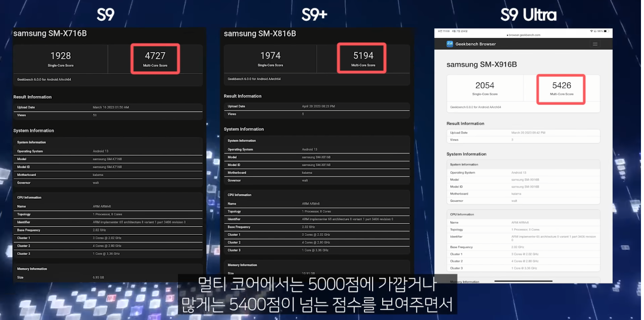
Task: Click Model row in S9 Ultra panel
Action: 523,179
